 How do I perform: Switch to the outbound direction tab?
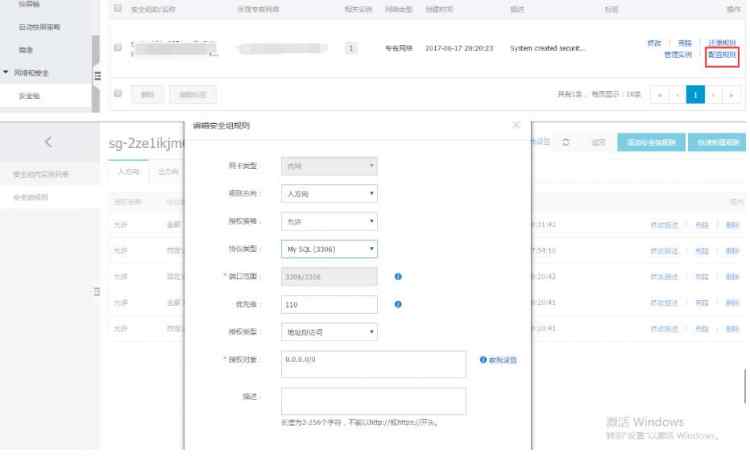tap(168, 171)
